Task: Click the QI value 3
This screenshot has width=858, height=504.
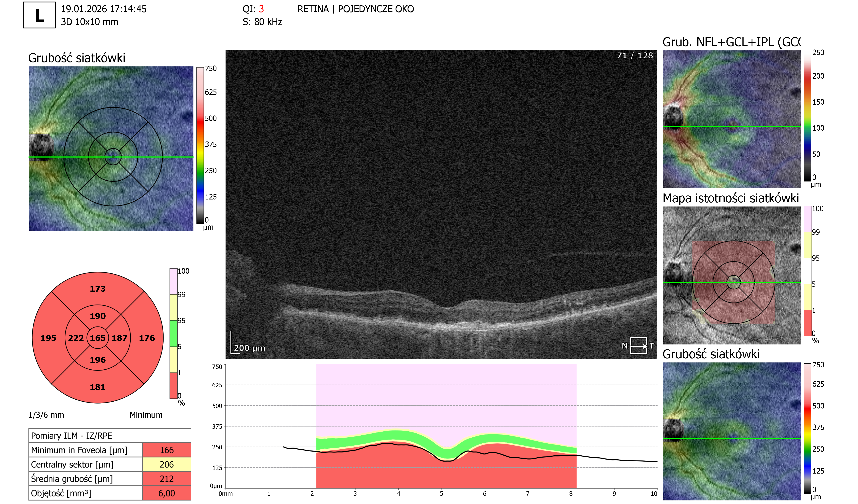Action: [261, 9]
